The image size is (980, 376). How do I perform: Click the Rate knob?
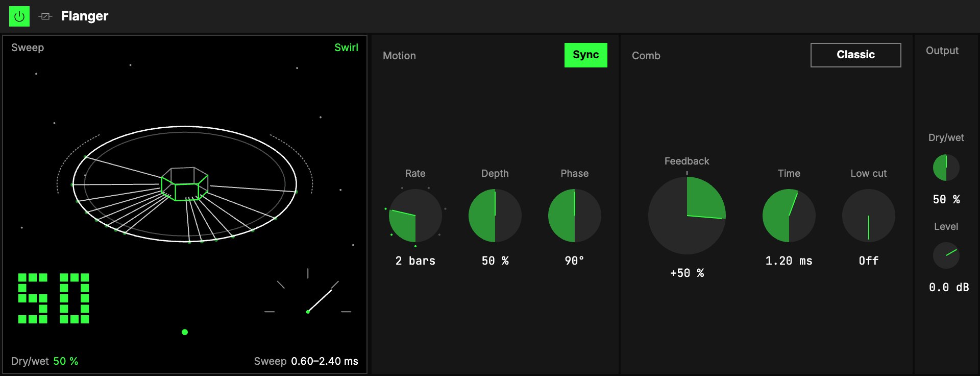415,216
